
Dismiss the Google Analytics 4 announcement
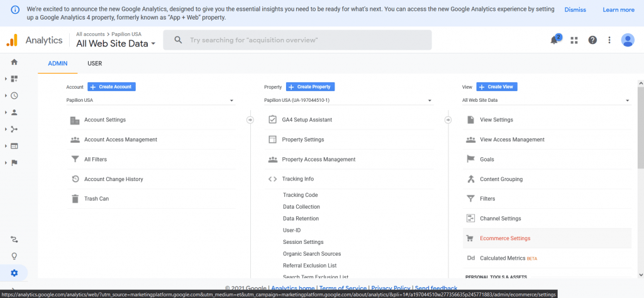pos(575,10)
